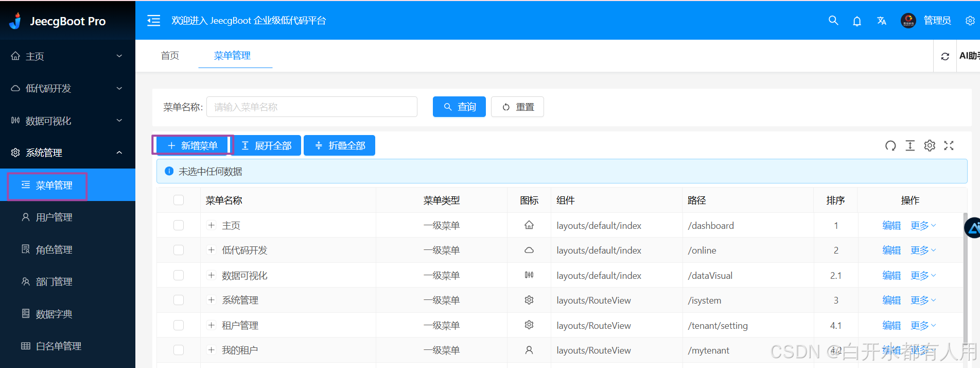
Task: Click the JeecgBoot Pro logo
Action: (57, 21)
